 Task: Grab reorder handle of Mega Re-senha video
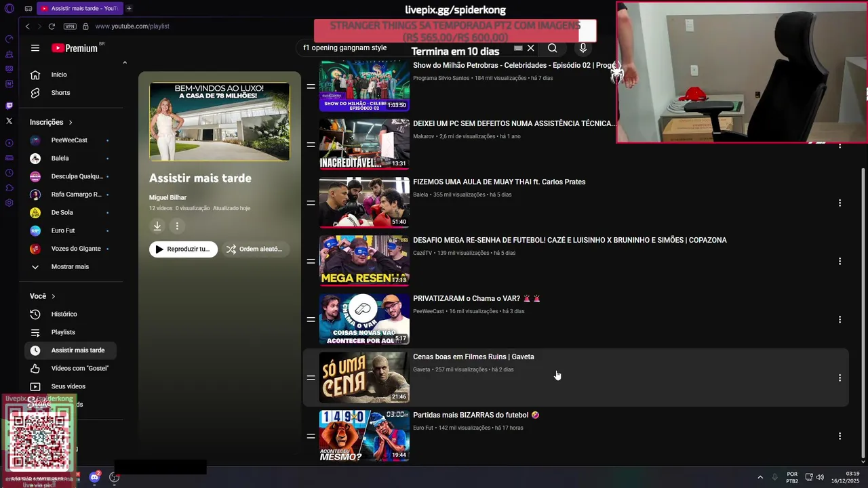click(311, 262)
